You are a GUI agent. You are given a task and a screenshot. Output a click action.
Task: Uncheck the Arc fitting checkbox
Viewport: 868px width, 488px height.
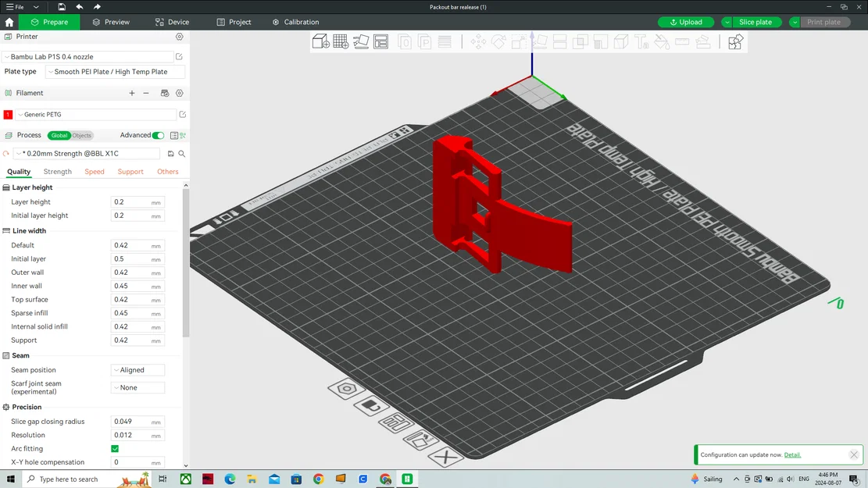point(115,449)
